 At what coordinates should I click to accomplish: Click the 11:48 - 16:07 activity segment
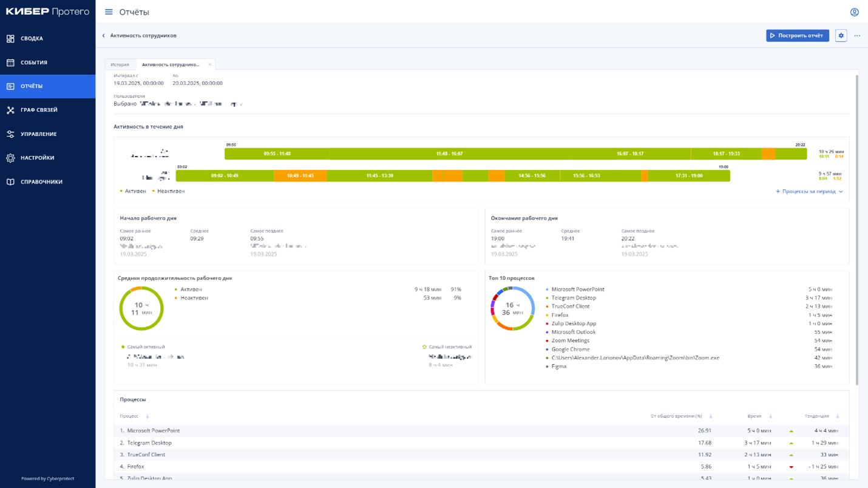(449, 154)
